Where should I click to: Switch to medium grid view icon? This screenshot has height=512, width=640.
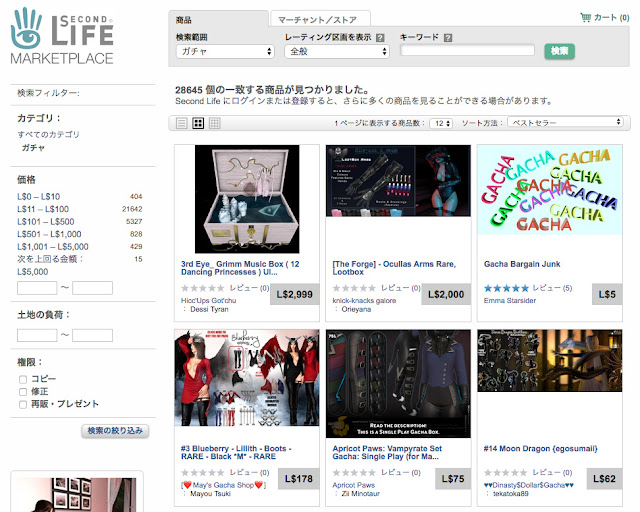(x=198, y=123)
